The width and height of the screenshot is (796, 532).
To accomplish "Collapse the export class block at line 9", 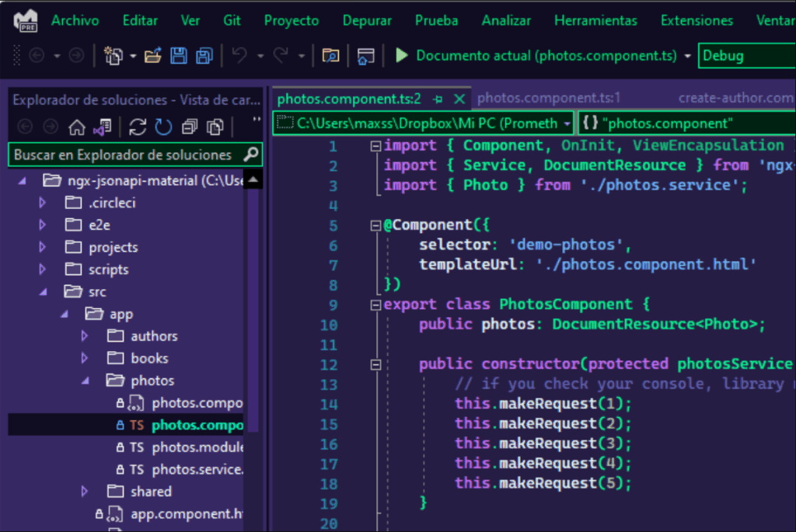I will [x=375, y=304].
